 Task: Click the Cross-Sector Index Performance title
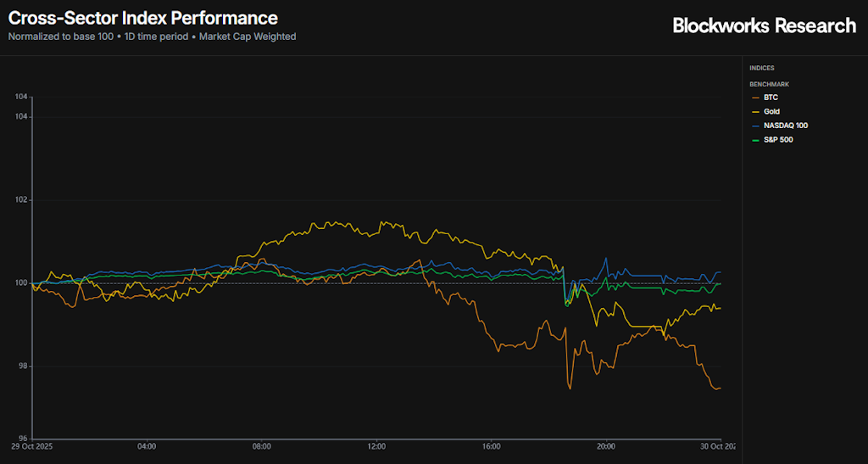[x=142, y=18]
